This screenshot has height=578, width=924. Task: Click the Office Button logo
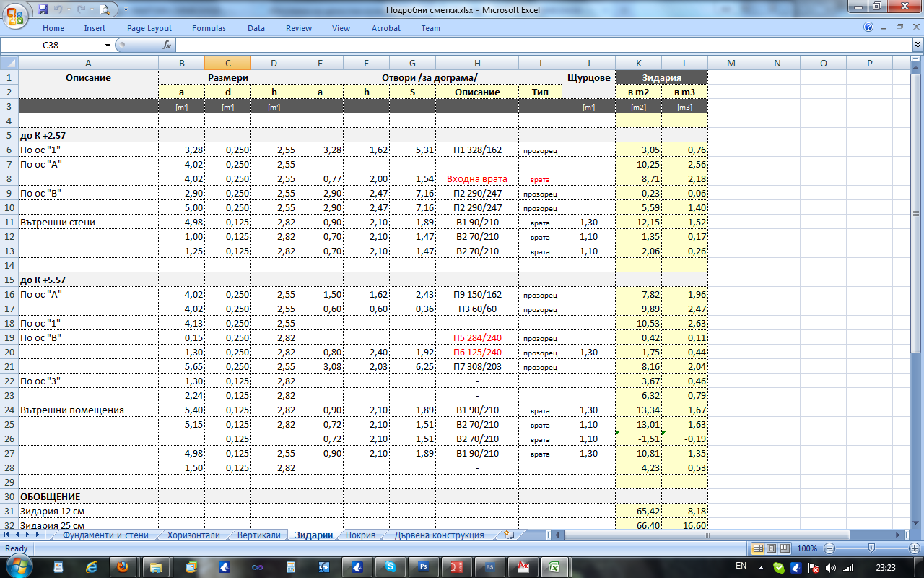point(16,13)
